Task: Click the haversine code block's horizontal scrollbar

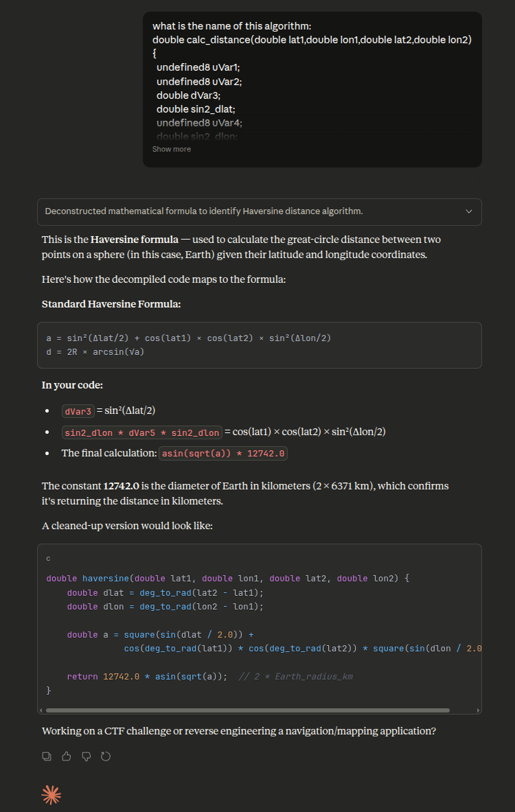Action: point(247,710)
